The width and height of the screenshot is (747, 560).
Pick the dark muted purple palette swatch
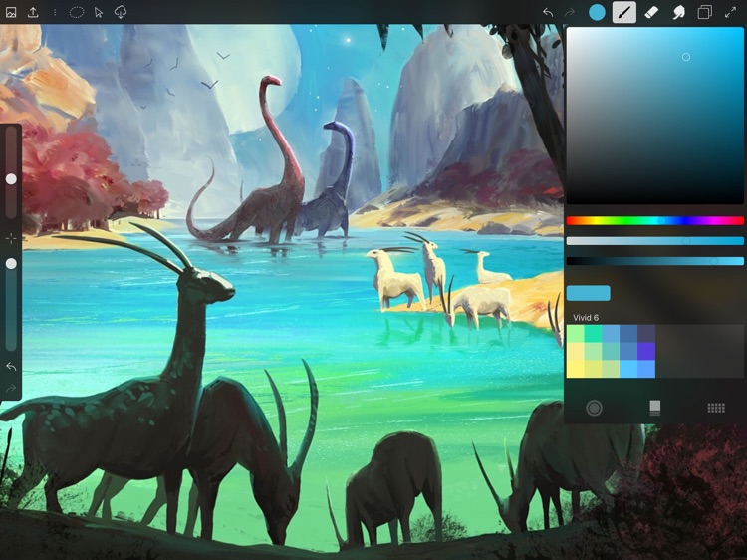coord(646,334)
